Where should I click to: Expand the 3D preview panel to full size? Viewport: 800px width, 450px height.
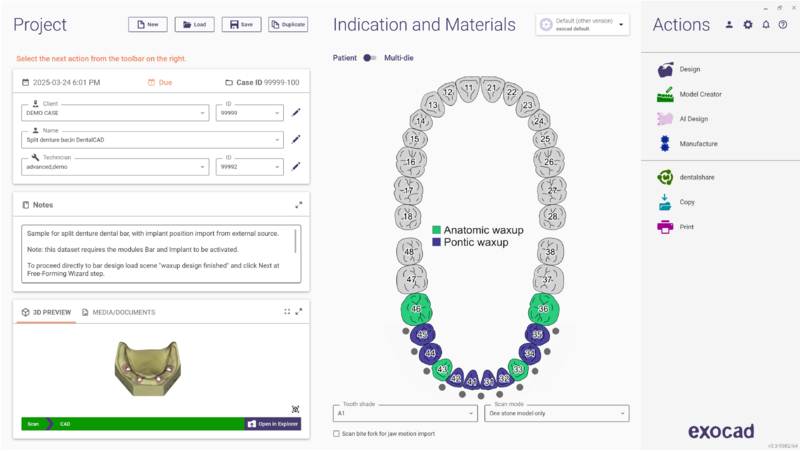pos(299,311)
